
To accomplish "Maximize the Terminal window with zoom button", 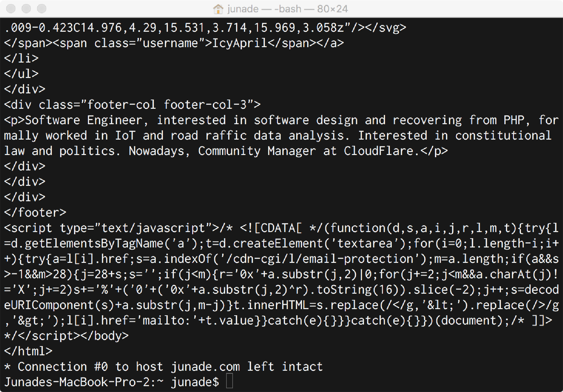I will coord(42,9).
